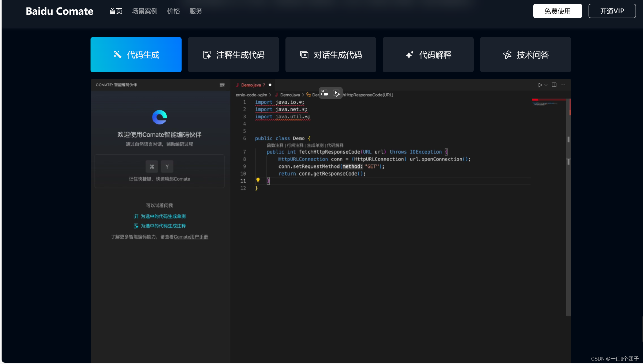The height and width of the screenshot is (364, 643).
Task: Click the COMATE: 智能编码伙伴 panel title
Action: pos(116,85)
